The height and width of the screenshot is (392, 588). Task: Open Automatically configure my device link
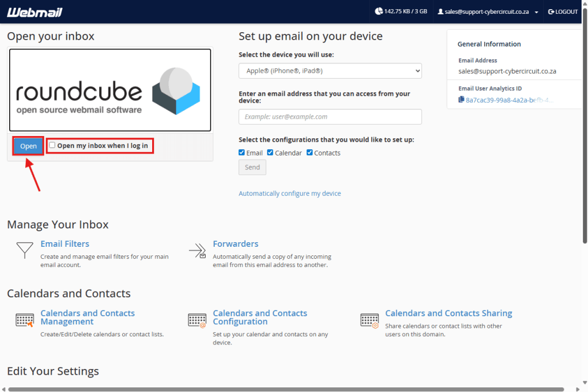pos(289,193)
